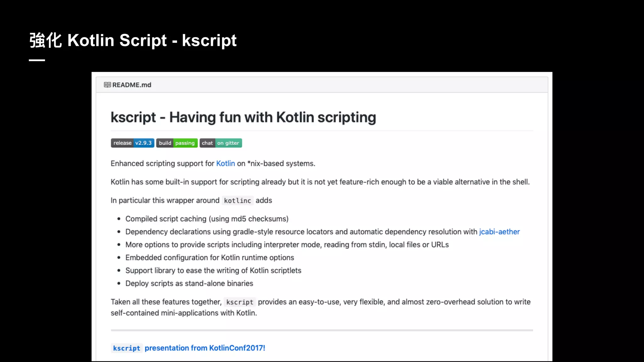This screenshot has height=362, width=644.
Task: Click the Deploy scripts bullet text
Action: (189, 283)
